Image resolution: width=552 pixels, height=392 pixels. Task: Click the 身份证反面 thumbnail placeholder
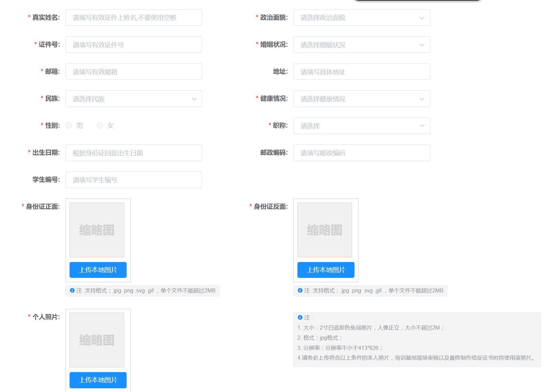[324, 230]
